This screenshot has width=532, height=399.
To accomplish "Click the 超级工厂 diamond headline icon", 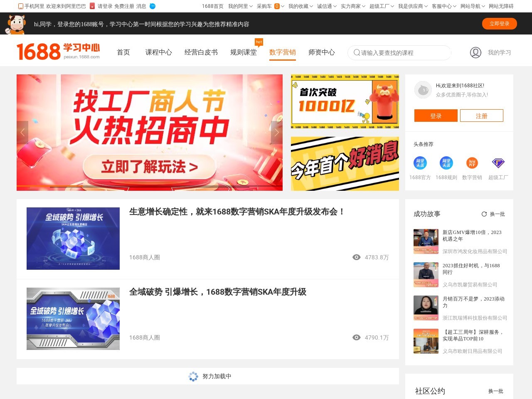I will tap(498, 163).
